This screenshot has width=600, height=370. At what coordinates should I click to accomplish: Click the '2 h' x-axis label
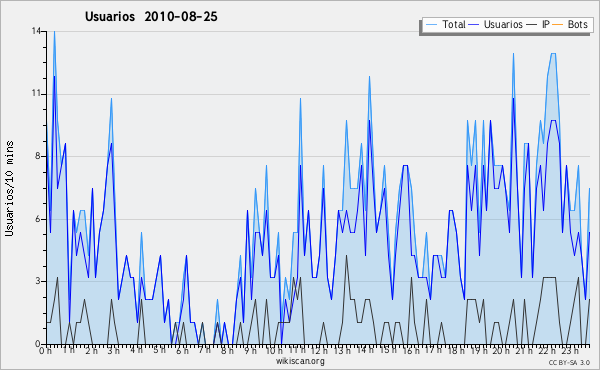click(x=91, y=350)
